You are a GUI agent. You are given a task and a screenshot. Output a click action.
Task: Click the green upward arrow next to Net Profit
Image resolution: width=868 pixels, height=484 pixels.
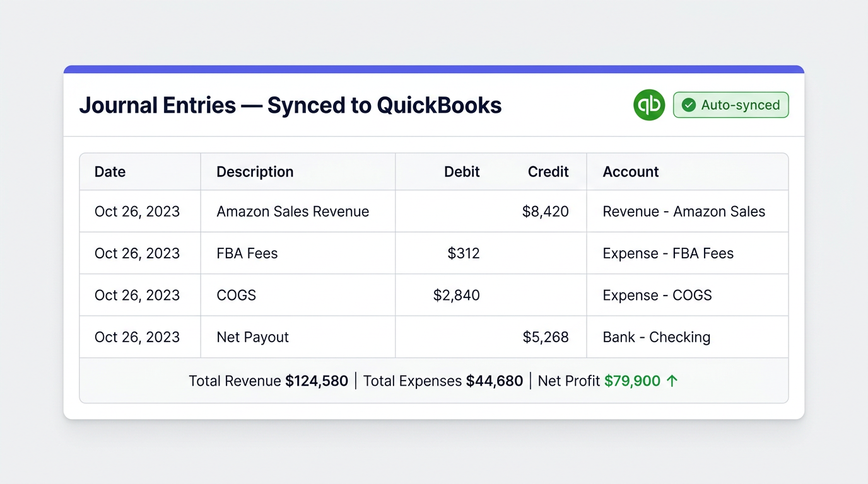pyautogui.click(x=672, y=381)
